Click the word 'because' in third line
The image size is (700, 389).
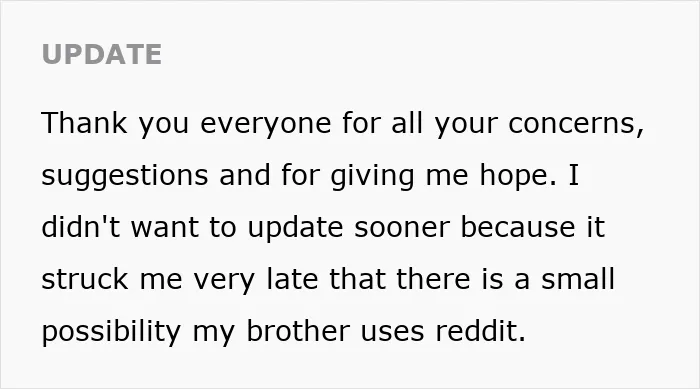pos(518,226)
